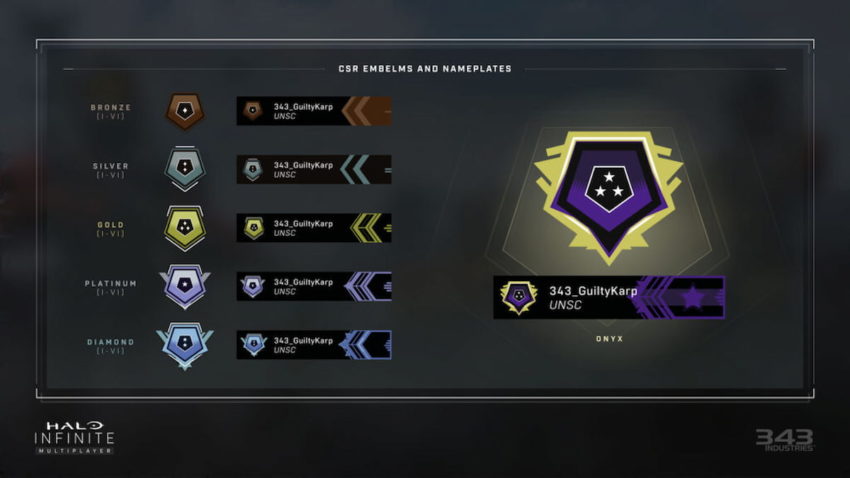
Task: Click the 343 Industries logo
Action: (x=785, y=440)
